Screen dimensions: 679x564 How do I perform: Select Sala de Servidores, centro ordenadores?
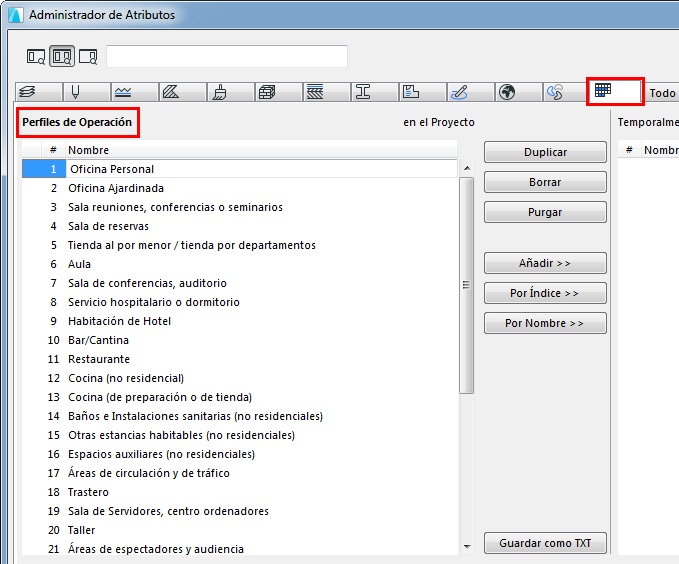240,511
